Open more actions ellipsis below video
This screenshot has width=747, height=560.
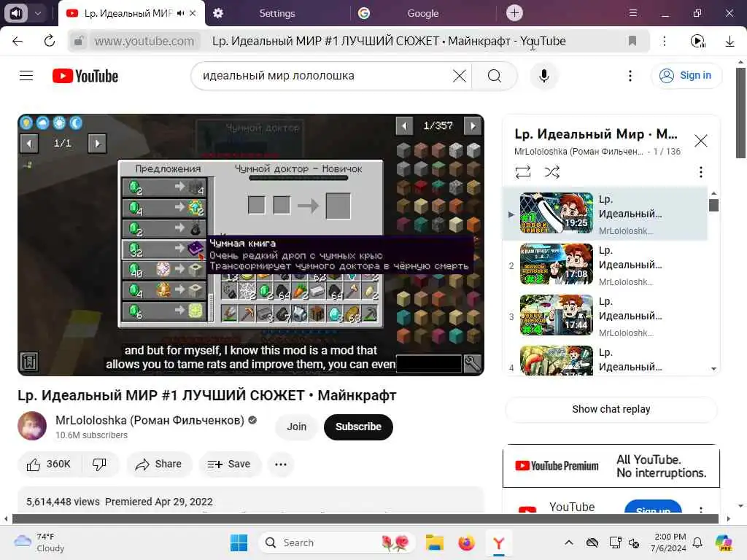click(281, 464)
